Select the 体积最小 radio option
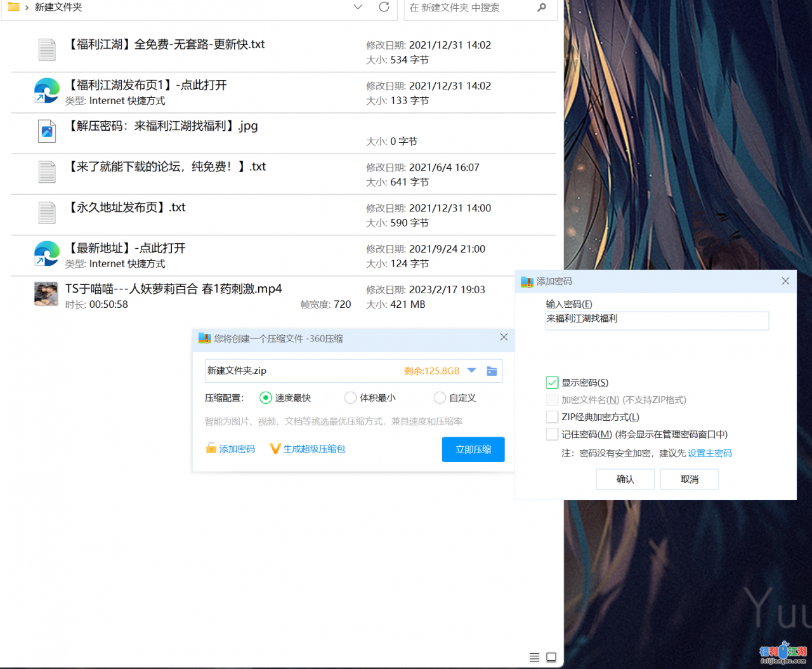 pos(350,398)
